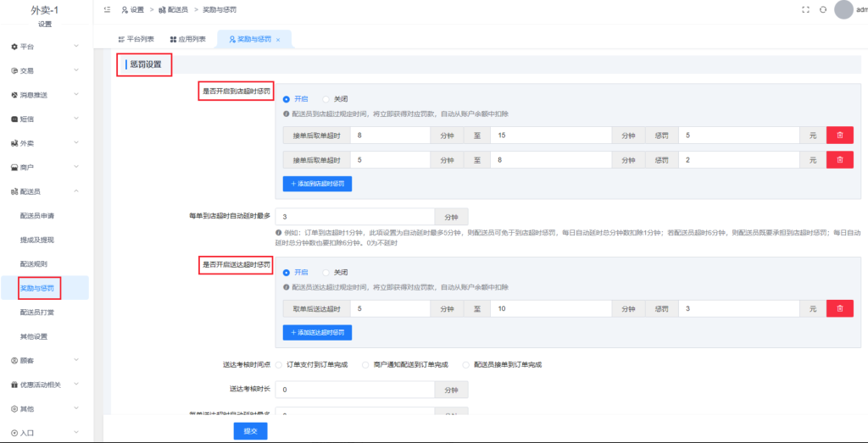Click the refresh icon in top bar
Viewport: 868px width, 443px height.
(822, 9)
